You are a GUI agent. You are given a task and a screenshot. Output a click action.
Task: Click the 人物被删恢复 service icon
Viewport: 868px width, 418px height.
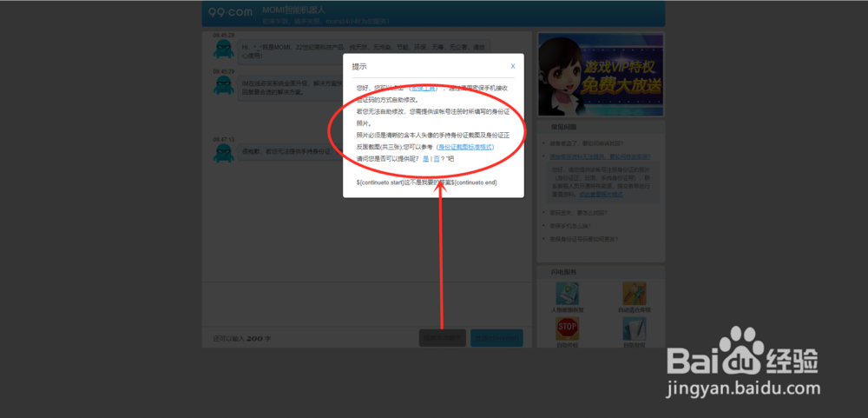click(x=568, y=293)
